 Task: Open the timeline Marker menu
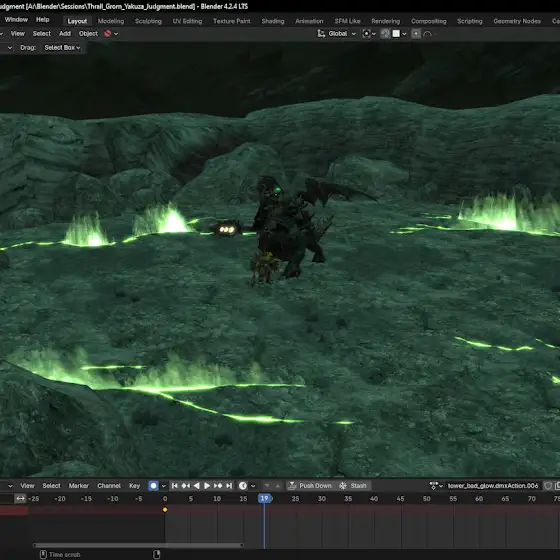point(79,486)
